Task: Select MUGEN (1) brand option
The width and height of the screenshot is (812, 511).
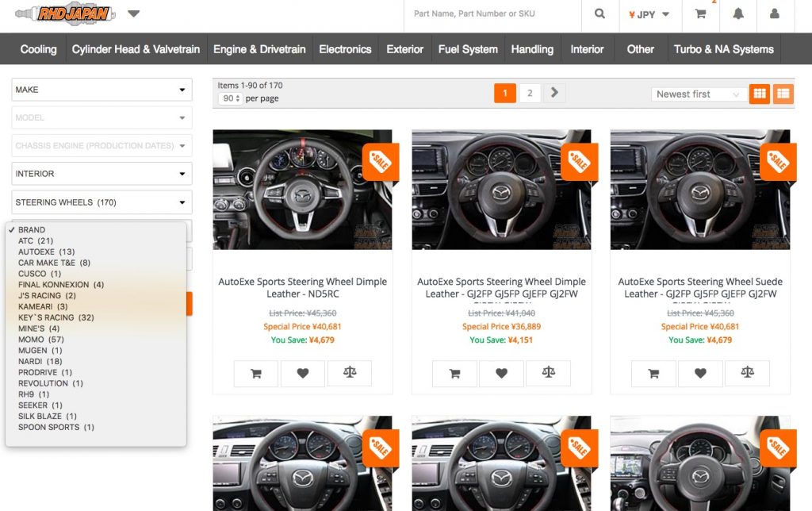Action: (96, 351)
